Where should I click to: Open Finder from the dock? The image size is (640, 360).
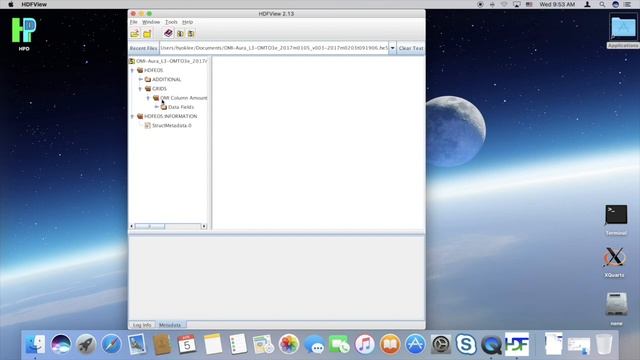pos(35,344)
